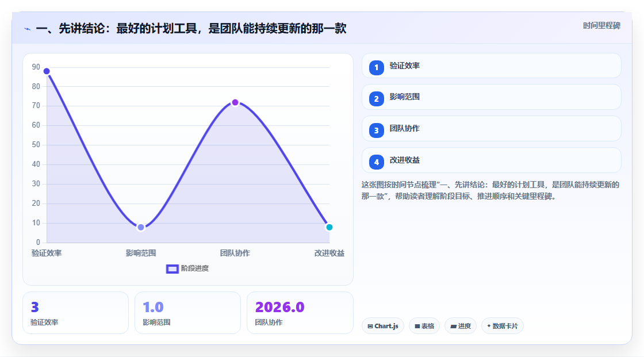Click the x-axis label 验证效率

[47, 253]
